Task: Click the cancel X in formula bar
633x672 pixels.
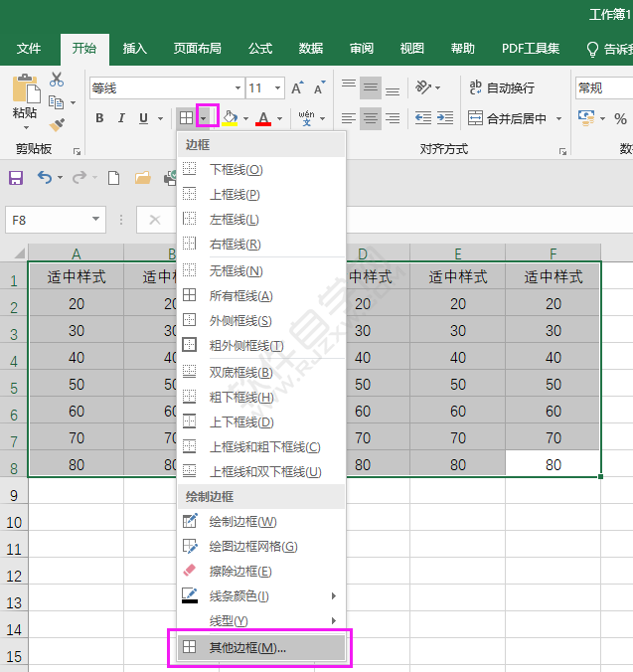Action: [155, 221]
